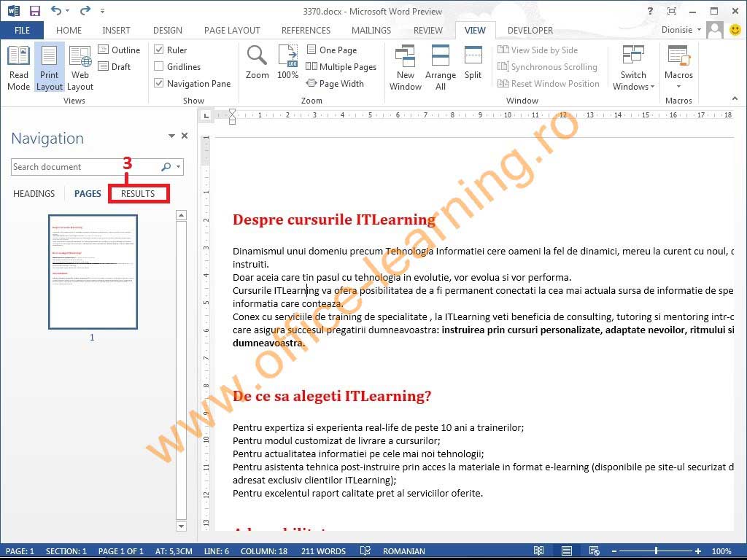This screenshot has width=747, height=560.
Task: Select the page 1 thumbnail
Action: (x=93, y=272)
